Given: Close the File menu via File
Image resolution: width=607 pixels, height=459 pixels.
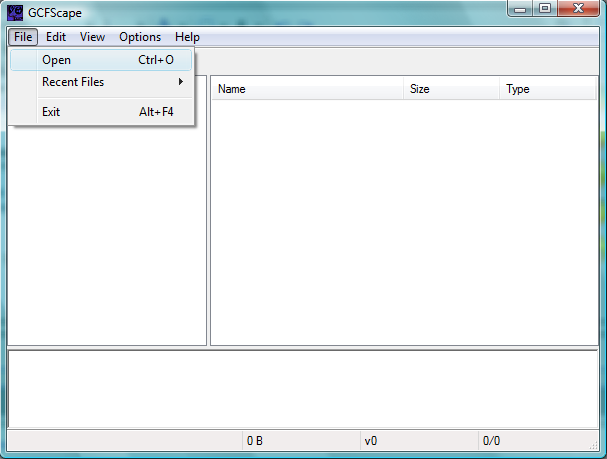Looking at the screenshot, I should click(23, 37).
